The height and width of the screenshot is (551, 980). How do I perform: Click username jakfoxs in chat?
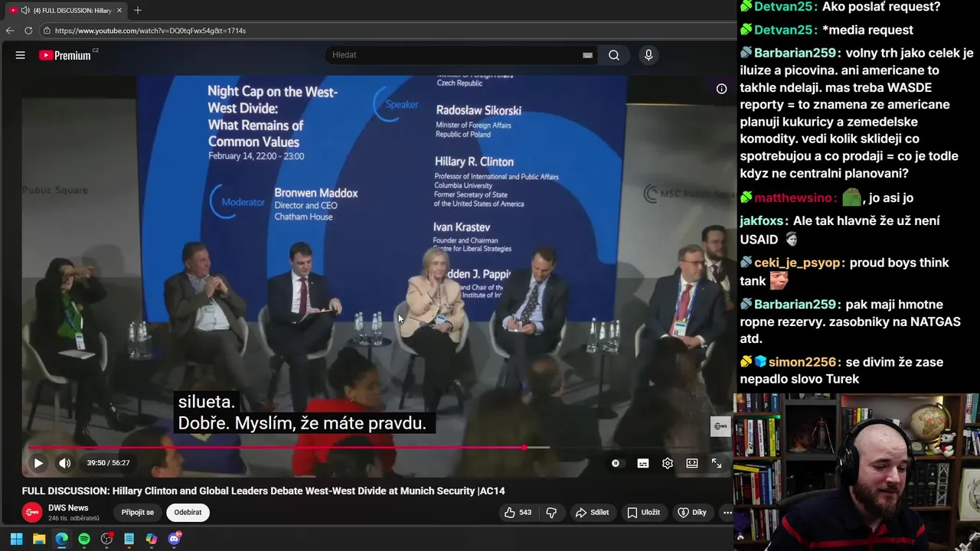point(762,221)
